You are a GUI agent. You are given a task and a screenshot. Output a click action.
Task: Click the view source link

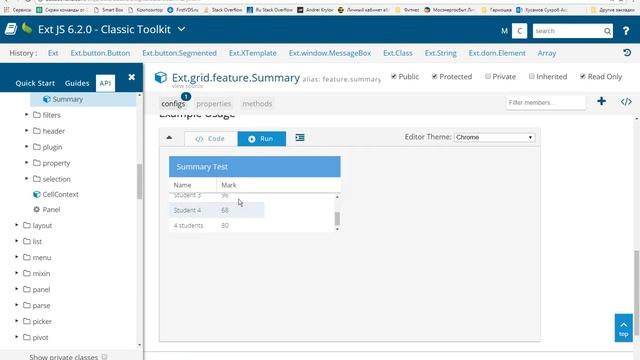(187, 86)
